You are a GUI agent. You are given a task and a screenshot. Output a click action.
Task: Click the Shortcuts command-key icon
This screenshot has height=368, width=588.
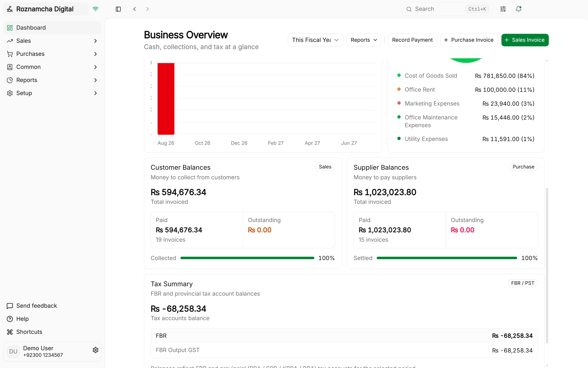coord(10,332)
